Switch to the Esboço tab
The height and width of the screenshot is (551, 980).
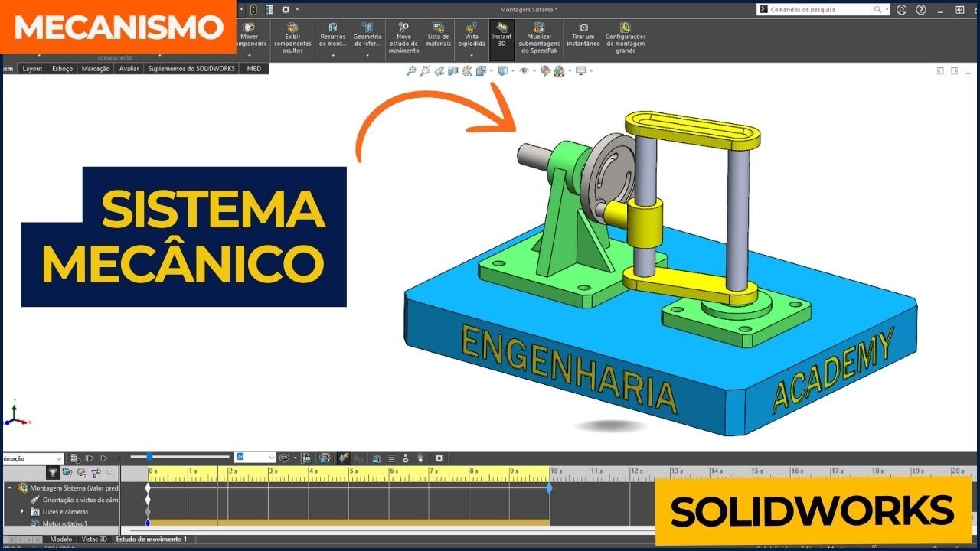tap(62, 68)
